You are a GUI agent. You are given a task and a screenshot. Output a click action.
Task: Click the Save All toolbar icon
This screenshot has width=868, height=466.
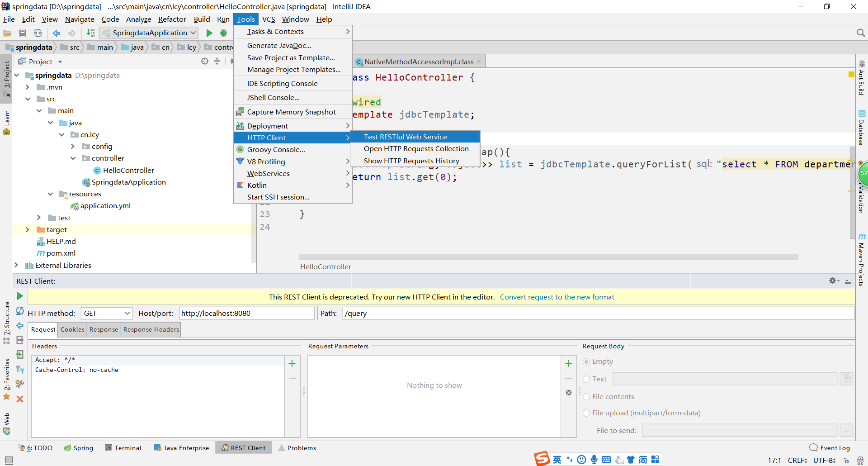pos(23,33)
